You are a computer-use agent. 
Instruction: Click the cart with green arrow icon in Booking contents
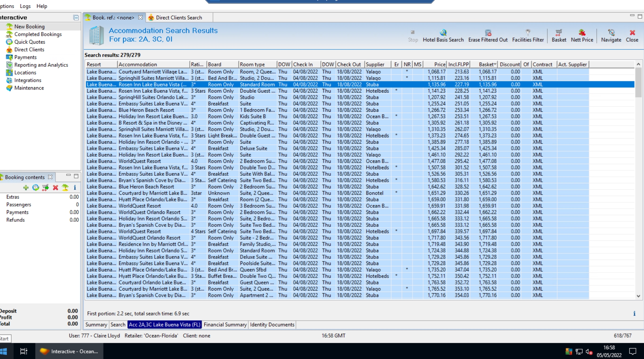point(45,188)
